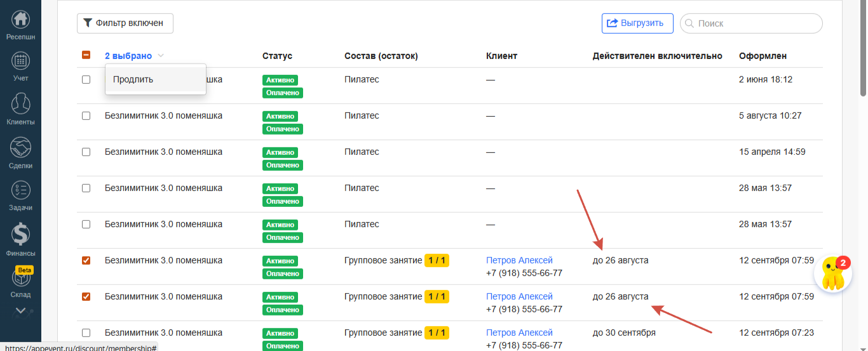Toggle the select-all header checkbox

86,55
